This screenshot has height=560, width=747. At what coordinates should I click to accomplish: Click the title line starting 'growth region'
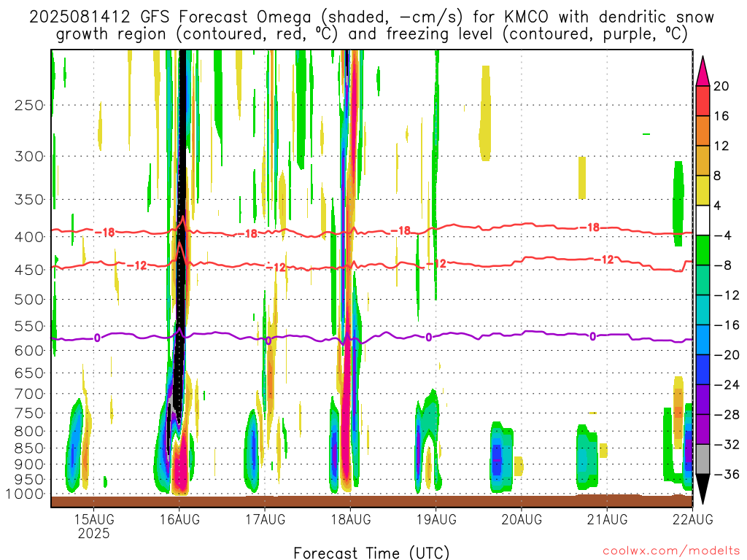[371, 34]
